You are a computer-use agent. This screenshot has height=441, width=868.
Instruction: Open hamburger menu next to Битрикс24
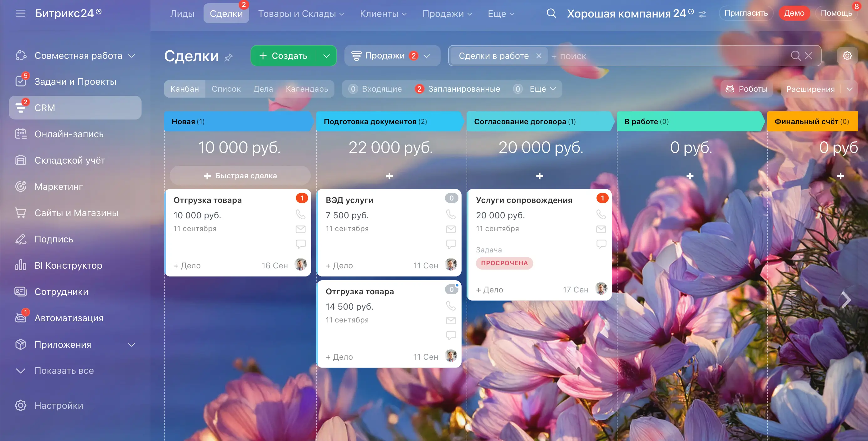(x=21, y=13)
